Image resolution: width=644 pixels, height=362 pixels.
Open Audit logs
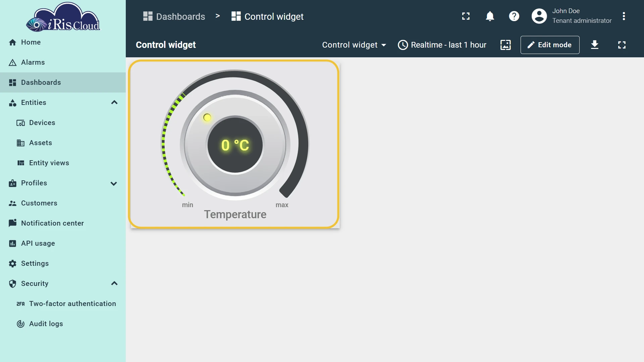(63, 324)
